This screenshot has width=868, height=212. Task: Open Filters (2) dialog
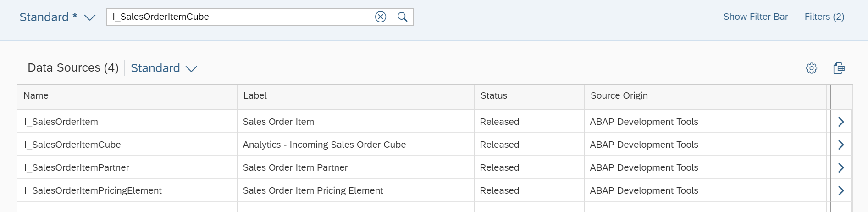(x=824, y=17)
